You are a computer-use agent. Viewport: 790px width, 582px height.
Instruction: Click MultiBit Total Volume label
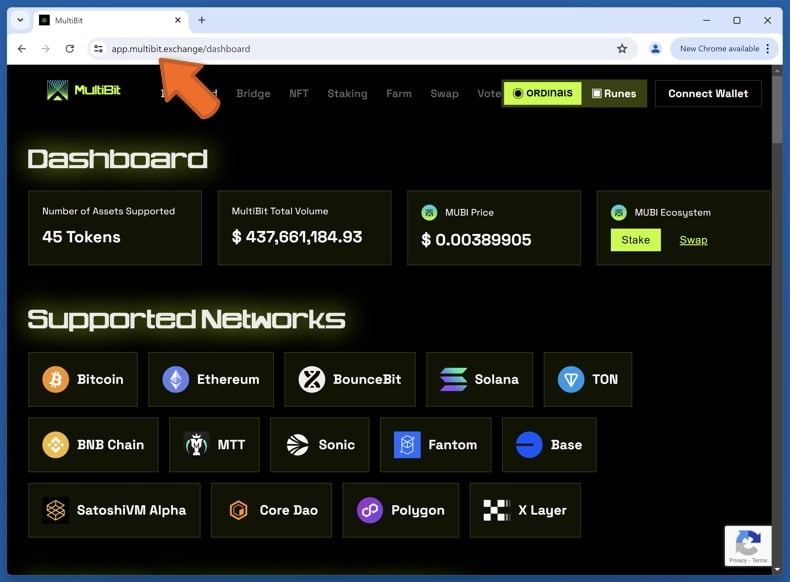(280, 211)
